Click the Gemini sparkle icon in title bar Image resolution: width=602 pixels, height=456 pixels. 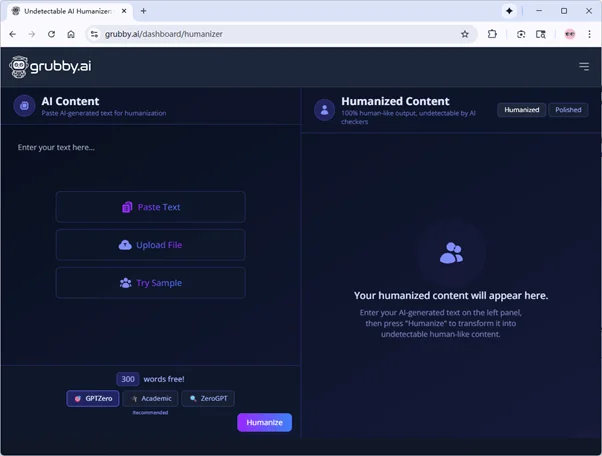pyautogui.click(x=509, y=11)
